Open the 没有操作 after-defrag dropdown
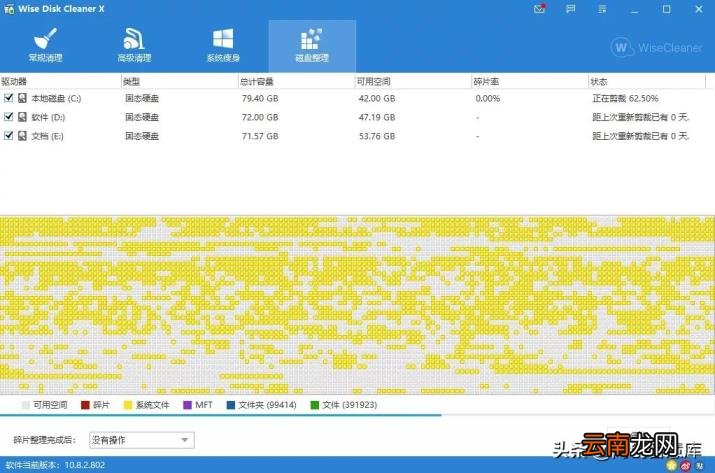The width and height of the screenshot is (715, 473). point(142,440)
